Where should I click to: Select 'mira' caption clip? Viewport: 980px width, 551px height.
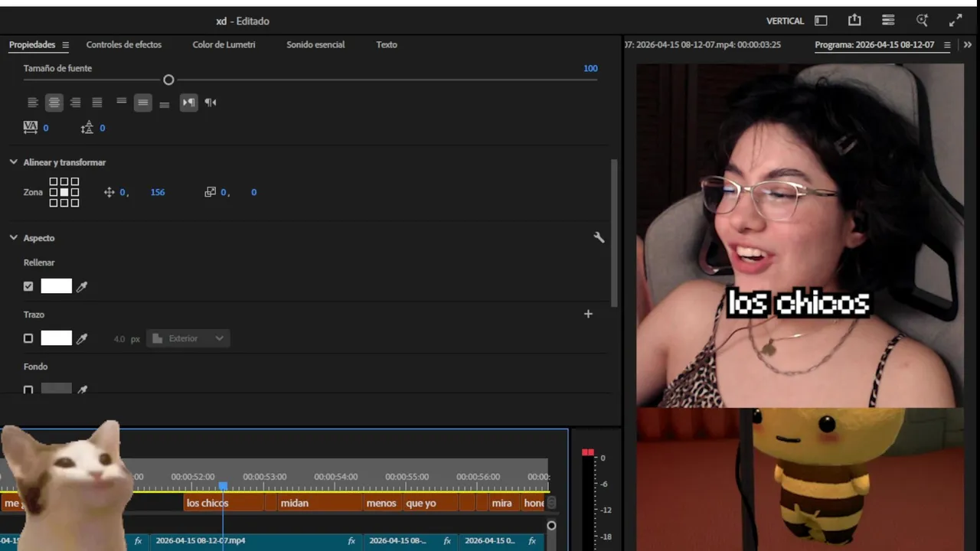click(x=503, y=503)
